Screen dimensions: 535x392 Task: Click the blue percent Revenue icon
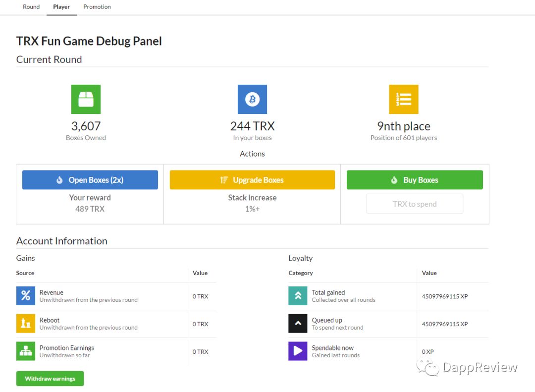[x=26, y=296]
